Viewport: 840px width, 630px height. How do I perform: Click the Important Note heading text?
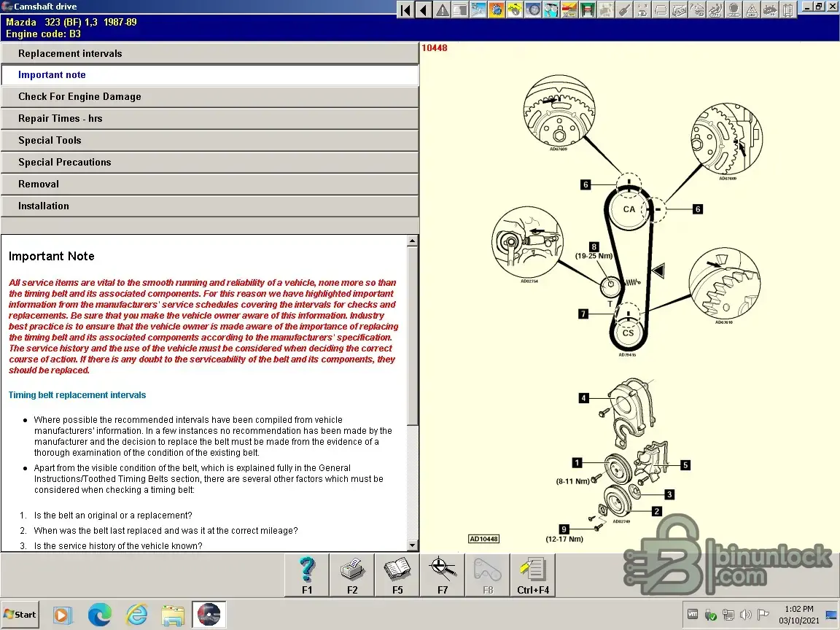[52, 256]
